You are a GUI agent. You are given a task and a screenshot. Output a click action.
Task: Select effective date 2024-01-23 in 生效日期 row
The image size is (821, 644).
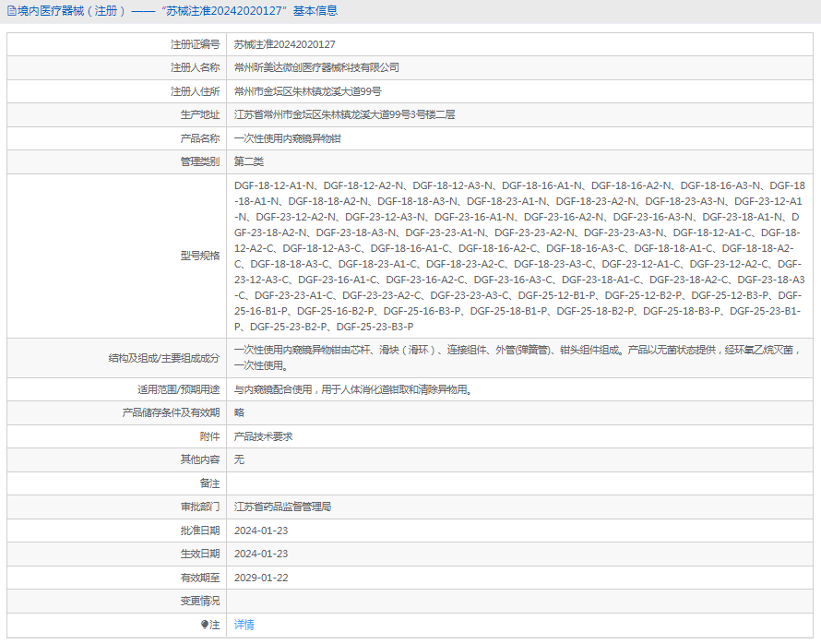tap(261, 554)
